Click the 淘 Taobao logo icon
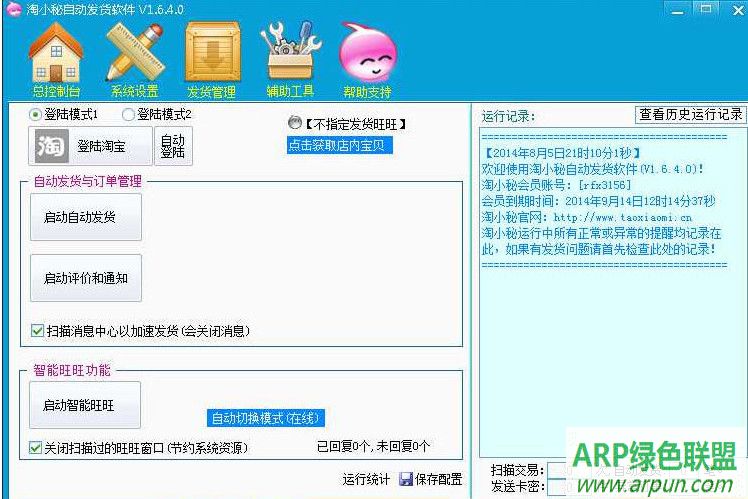Viewport: 748px width, 499px height. [x=52, y=146]
